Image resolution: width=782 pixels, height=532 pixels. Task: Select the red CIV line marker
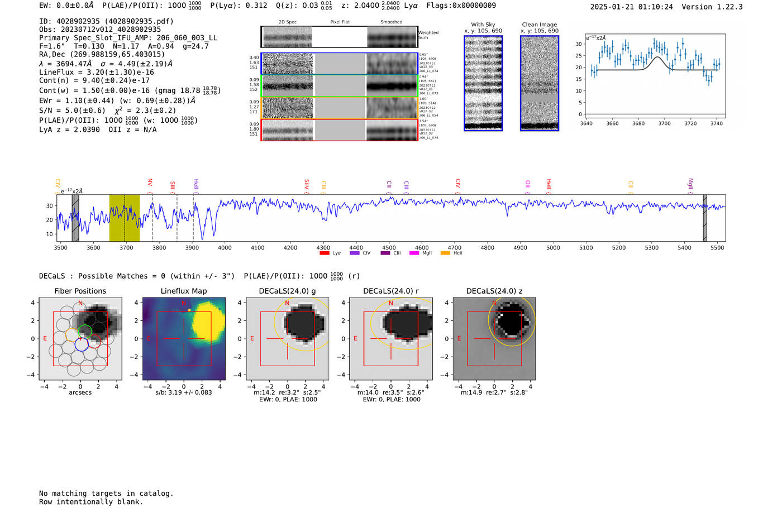coord(458,184)
